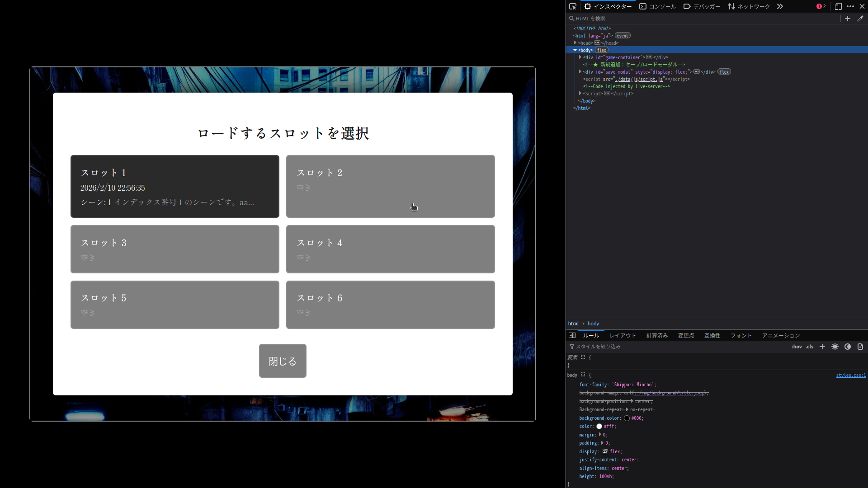Open the styles.css:1 source link
This screenshot has height=488, width=868.
click(x=851, y=375)
